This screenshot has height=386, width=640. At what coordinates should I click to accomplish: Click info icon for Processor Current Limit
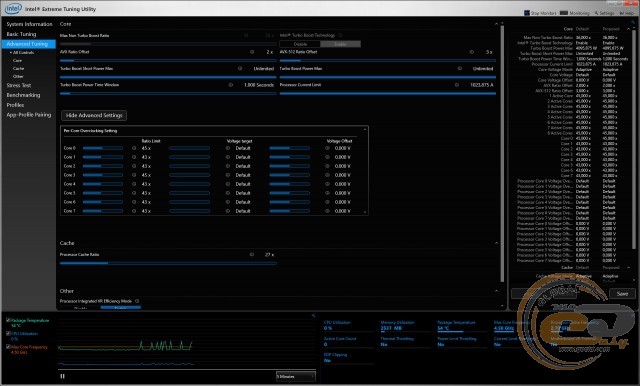(x=457, y=85)
